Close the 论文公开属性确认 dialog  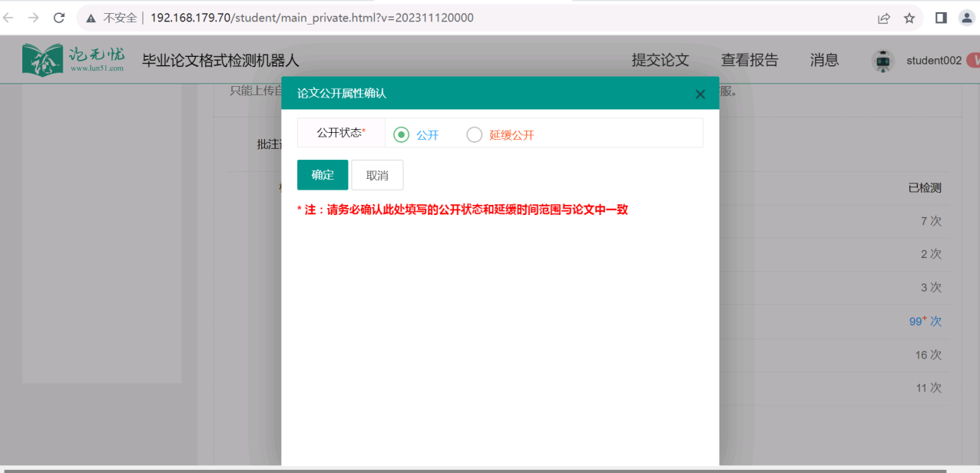pos(700,94)
